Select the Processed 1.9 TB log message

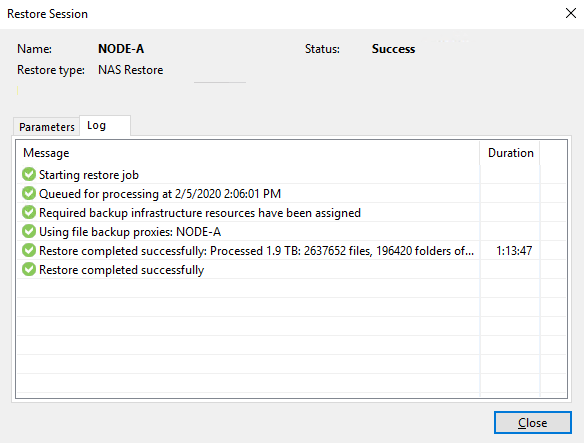[256, 251]
